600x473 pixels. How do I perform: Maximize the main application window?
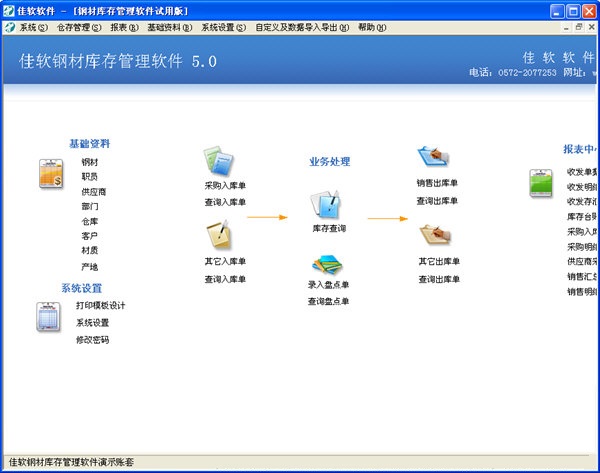[x=573, y=11]
